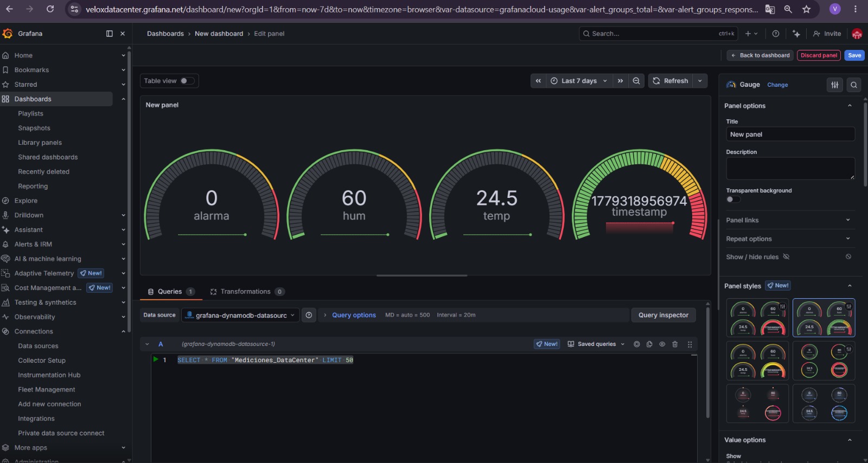Screen dimensions: 868x463
Task: Open Explore in the sidebar
Action: coord(26,201)
